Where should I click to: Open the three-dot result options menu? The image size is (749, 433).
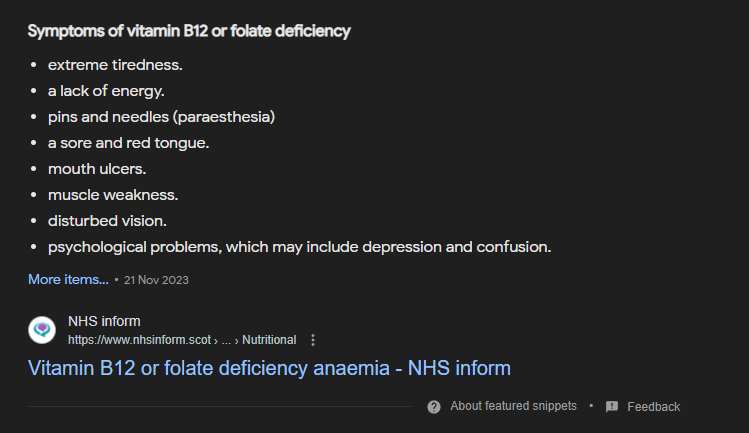pyautogui.click(x=314, y=340)
